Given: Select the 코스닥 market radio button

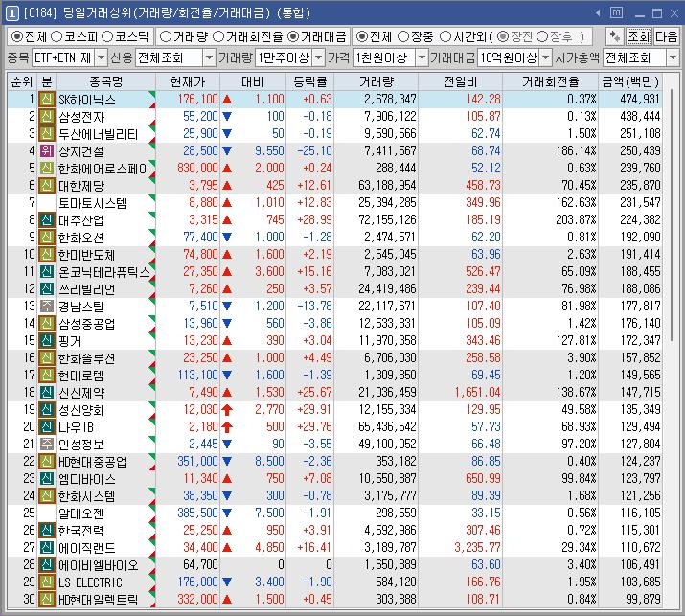Looking at the screenshot, I should point(107,36).
